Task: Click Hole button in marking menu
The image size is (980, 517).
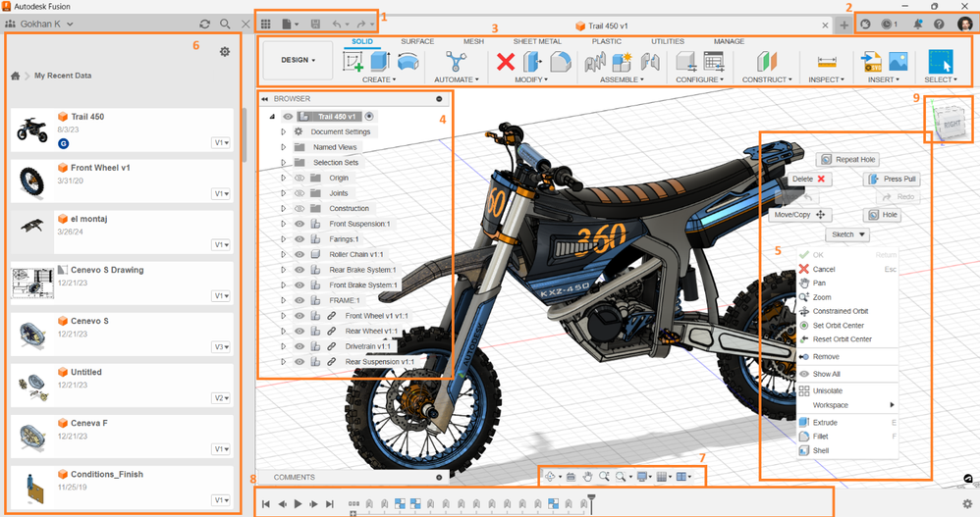Action: 883,215
